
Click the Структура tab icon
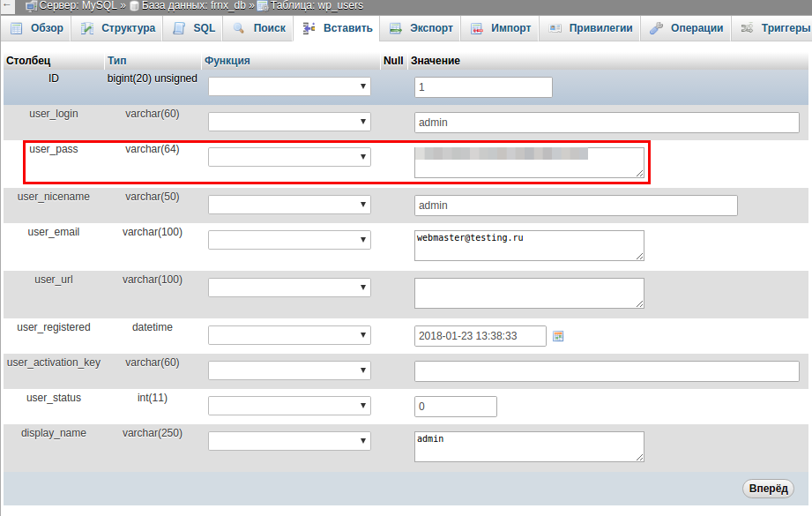point(87,28)
